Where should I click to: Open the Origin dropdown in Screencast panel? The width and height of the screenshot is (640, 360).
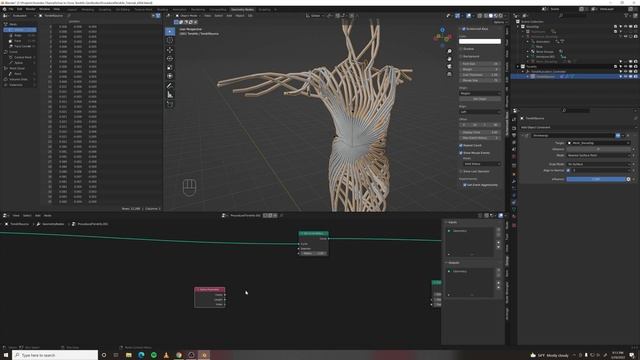(480, 93)
